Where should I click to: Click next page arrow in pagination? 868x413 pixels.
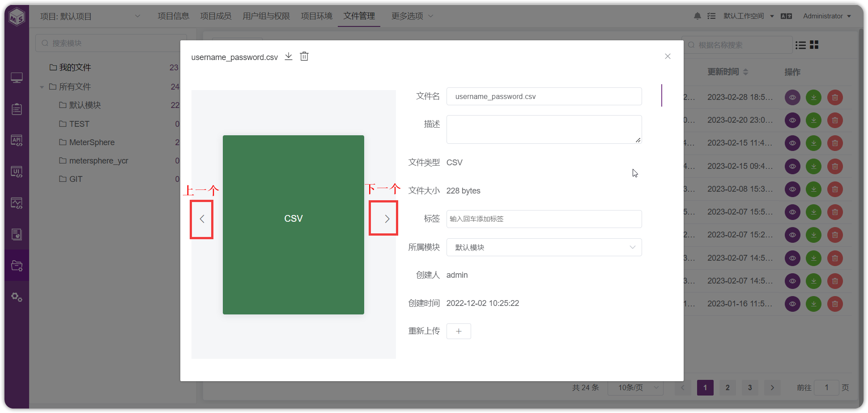tap(772, 387)
